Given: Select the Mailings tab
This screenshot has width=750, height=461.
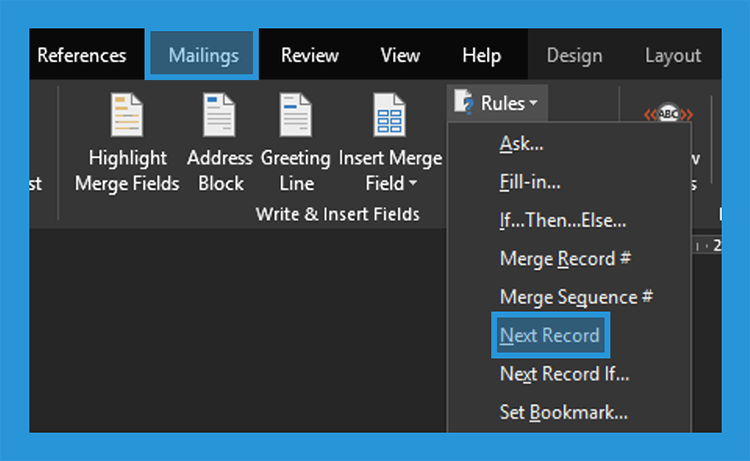Looking at the screenshot, I should tap(203, 55).
